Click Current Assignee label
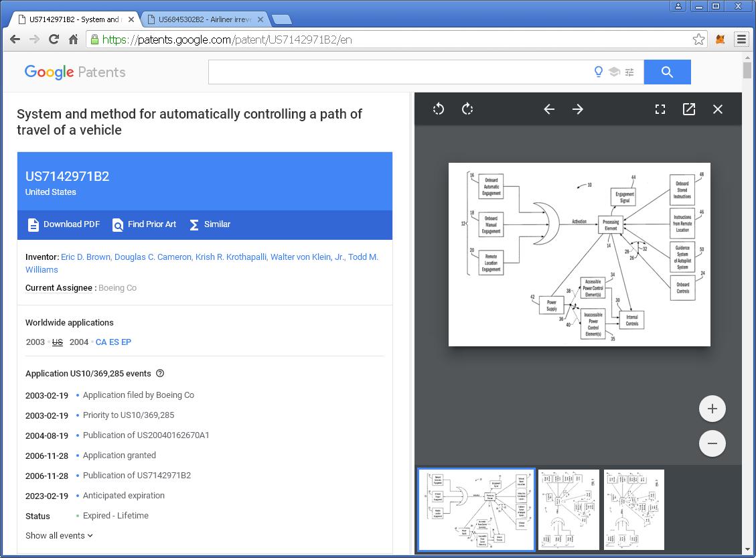This screenshot has height=558, width=756. point(59,288)
